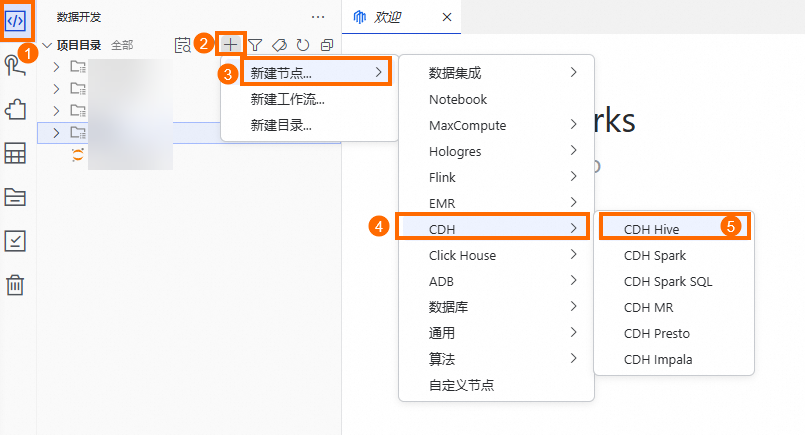Create a CDH Impala node

click(x=674, y=360)
